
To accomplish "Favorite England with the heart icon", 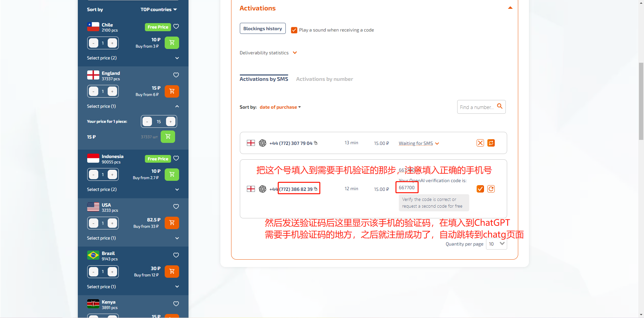I will coord(176,75).
